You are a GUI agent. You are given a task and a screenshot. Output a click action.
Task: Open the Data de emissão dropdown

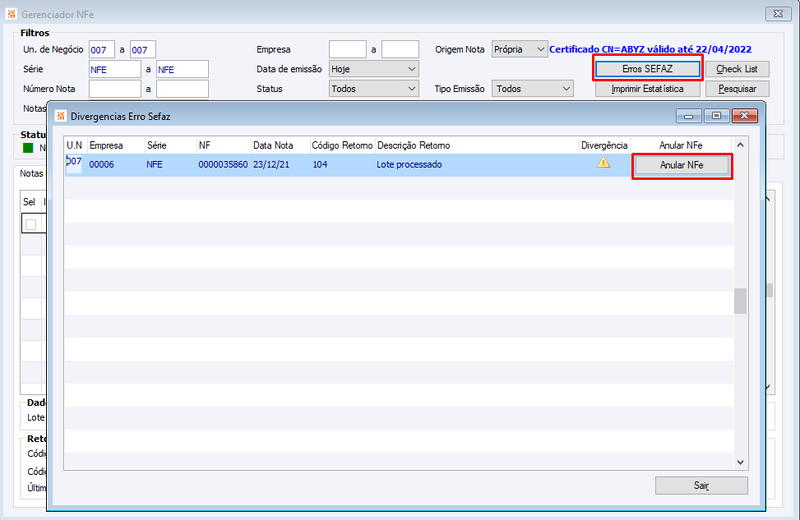tap(373, 69)
